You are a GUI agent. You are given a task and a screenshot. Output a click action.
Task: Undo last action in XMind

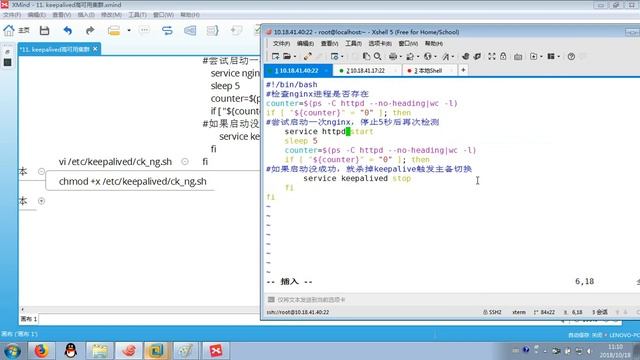[68, 30]
